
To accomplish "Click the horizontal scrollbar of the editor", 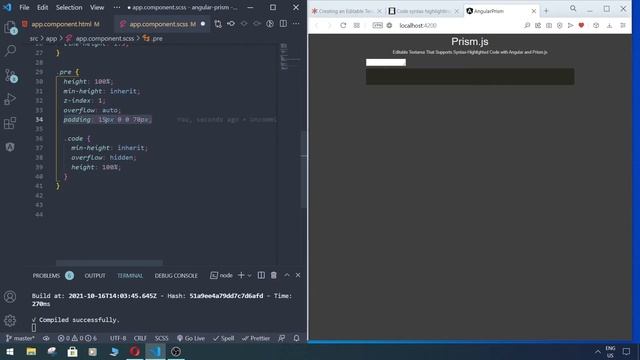I will click(109, 263).
